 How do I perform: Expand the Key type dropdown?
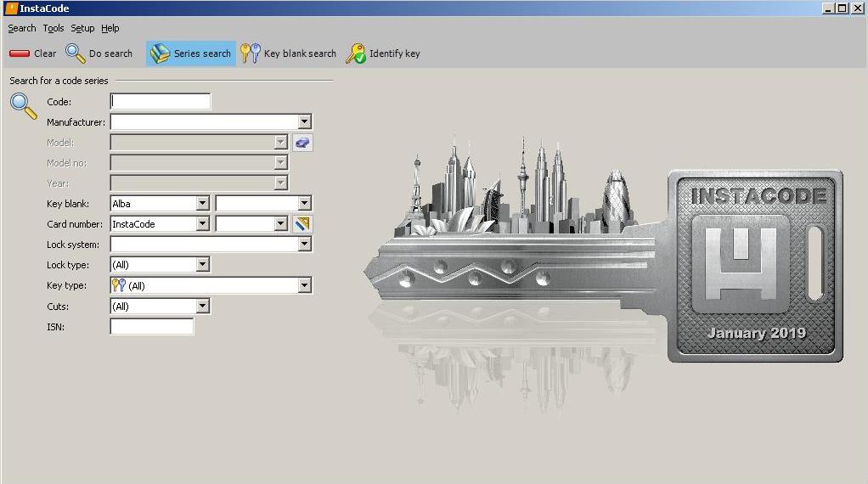[304, 285]
